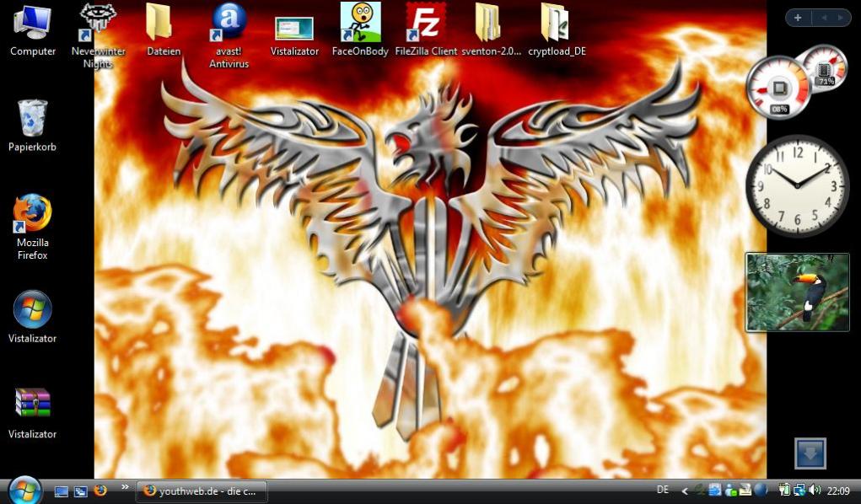
Task: Select the WinRAR archive named Vistalizator
Action: [x=32, y=403]
